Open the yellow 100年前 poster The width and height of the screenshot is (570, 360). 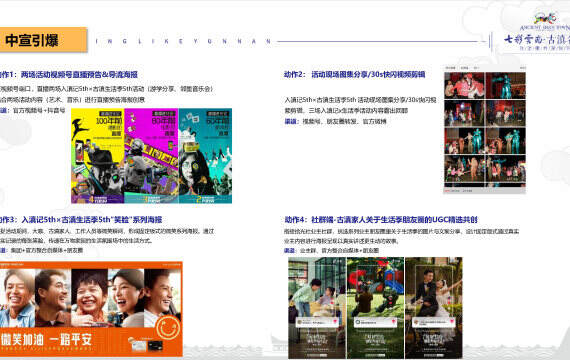click(97, 156)
